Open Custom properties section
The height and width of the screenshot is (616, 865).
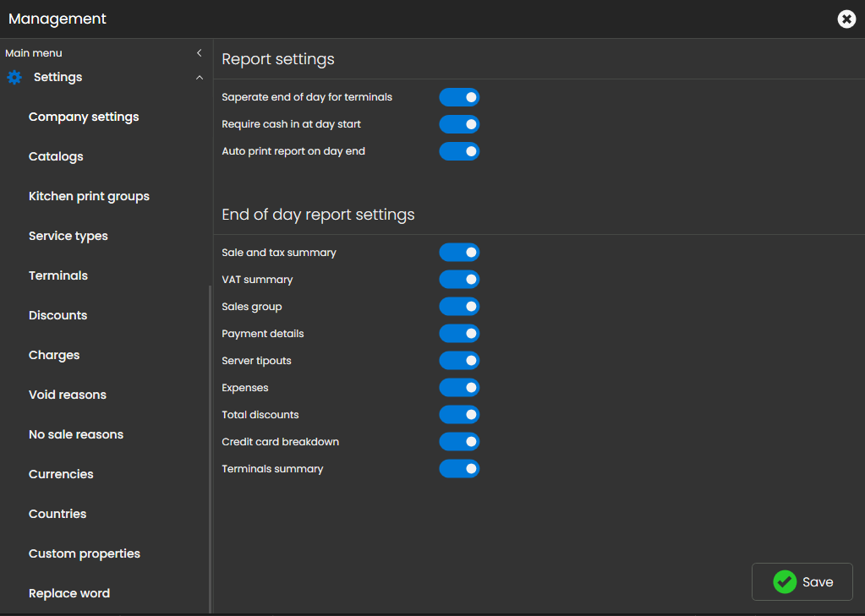coord(85,553)
